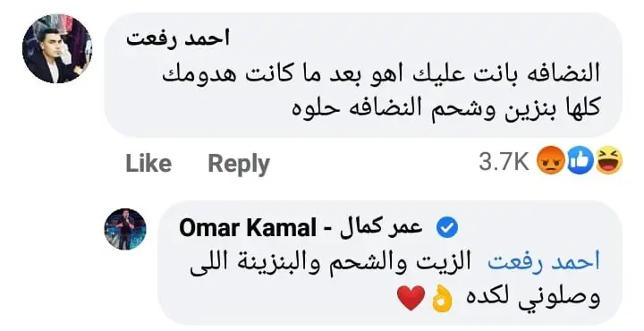
Task: Click Reply under احمد رفعت's comment
Action: [x=239, y=165]
